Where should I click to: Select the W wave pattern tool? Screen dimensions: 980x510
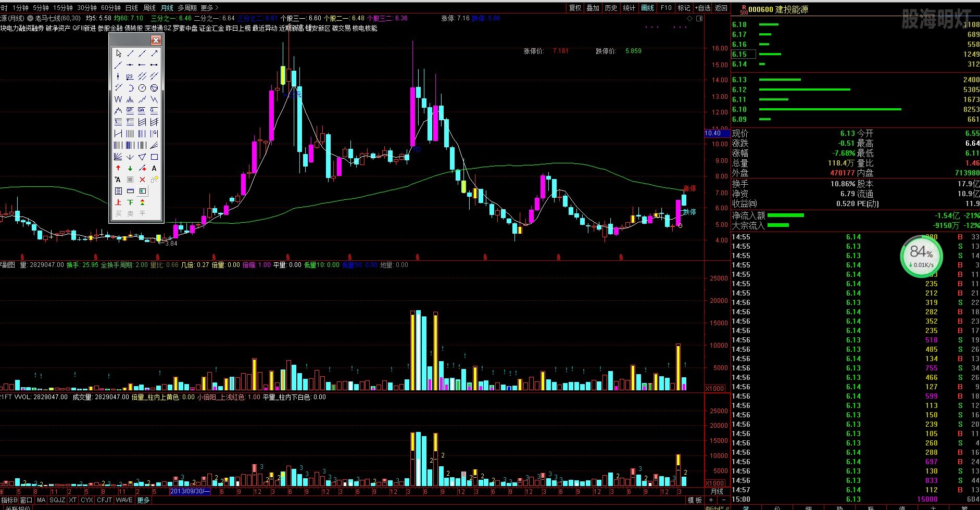[118, 99]
